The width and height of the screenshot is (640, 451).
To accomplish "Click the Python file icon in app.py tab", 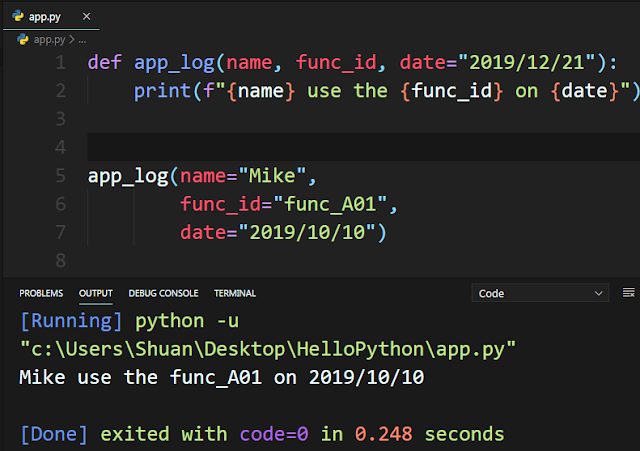I will pyautogui.click(x=18, y=16).
